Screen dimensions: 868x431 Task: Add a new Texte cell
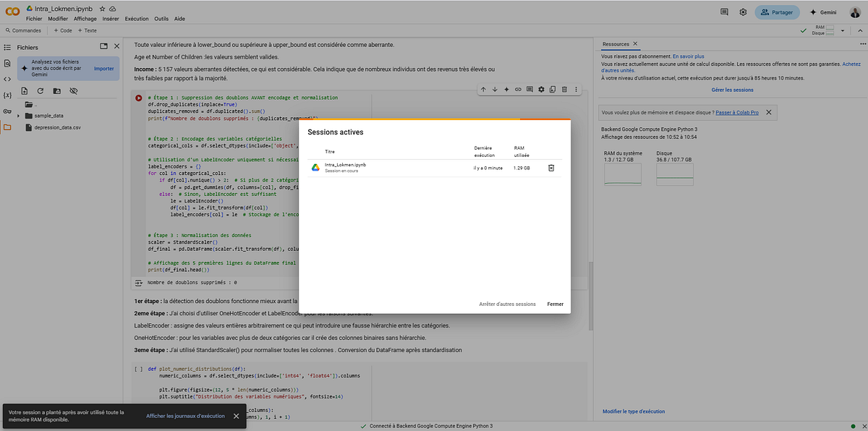(x=87, y=30)
